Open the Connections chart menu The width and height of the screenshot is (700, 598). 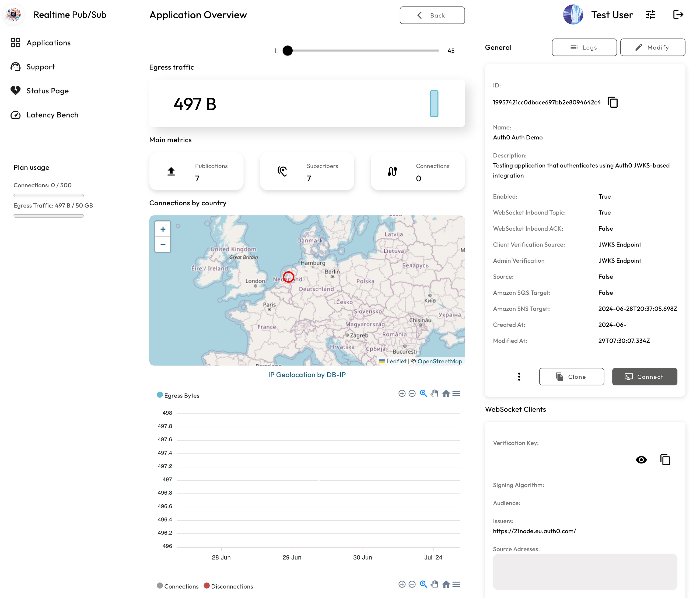[x=456, y=584]
